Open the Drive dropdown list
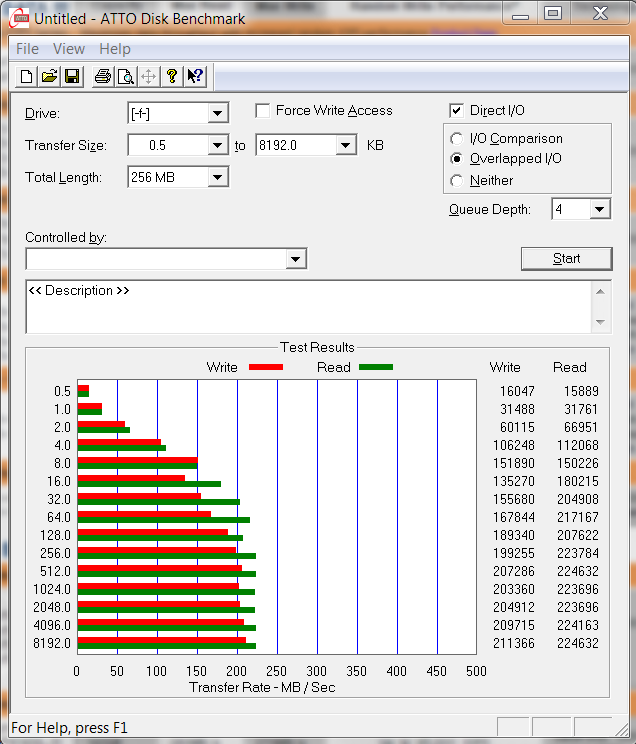The width and height of the screenshot is (636, 744). pyautogui.click(x=218, y=114)
